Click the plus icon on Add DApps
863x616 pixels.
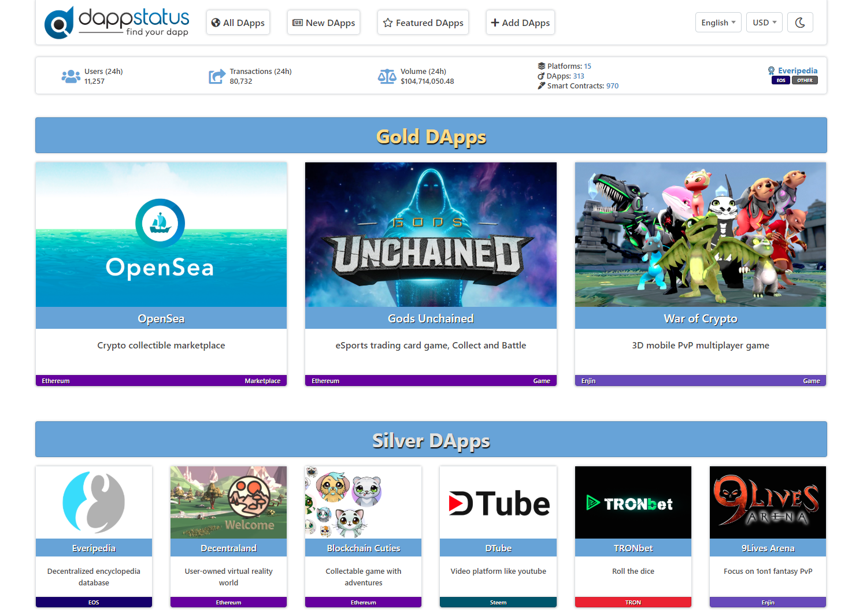pos(494,22)
